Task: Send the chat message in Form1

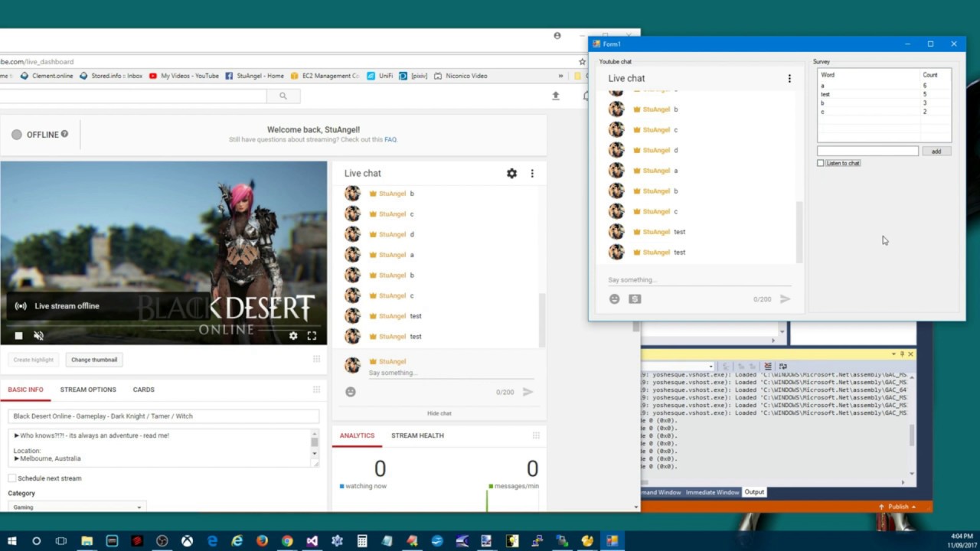Action: pos(785,299)
